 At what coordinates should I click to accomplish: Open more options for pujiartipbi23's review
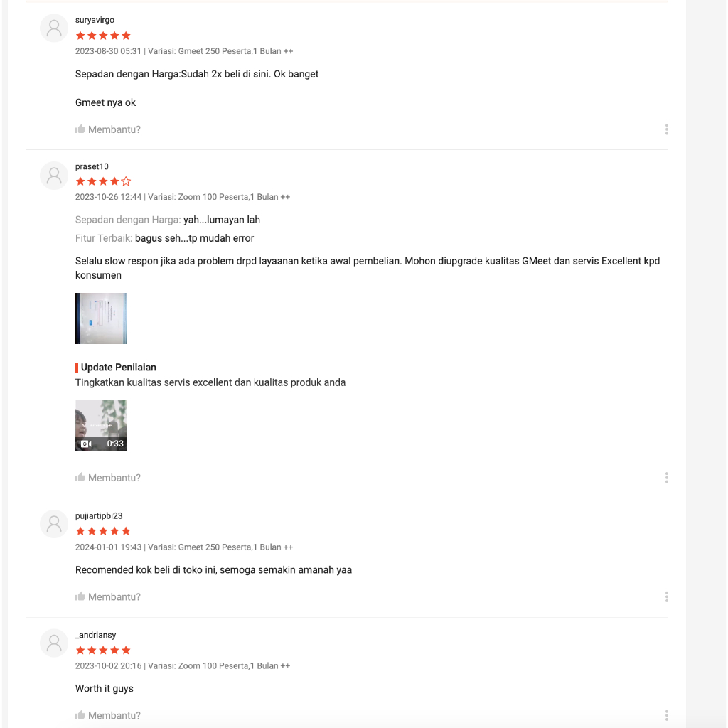coord(666,596)
